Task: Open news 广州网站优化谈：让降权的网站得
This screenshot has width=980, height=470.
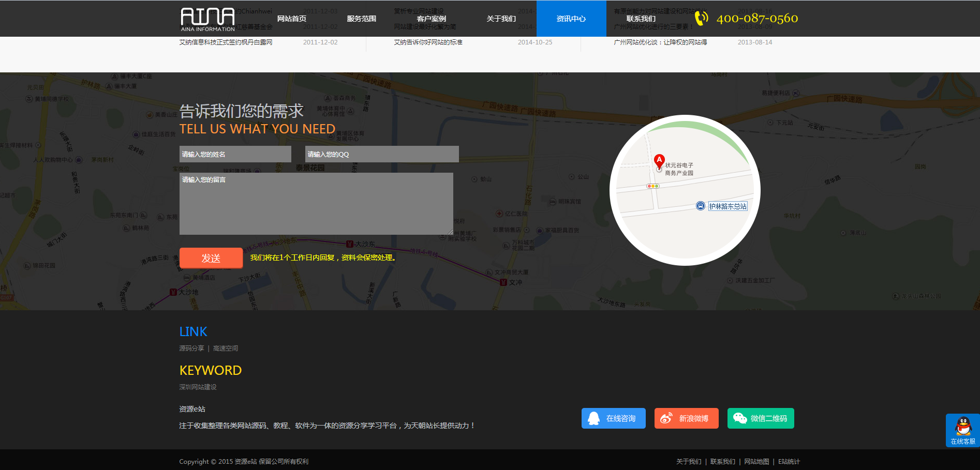Action: click(x=660, y=42)
